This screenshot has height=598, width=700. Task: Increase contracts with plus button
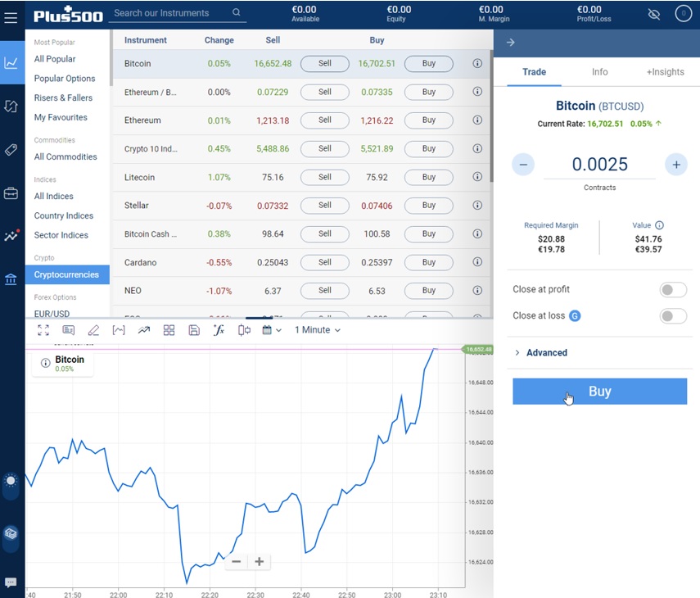(676, 165)
